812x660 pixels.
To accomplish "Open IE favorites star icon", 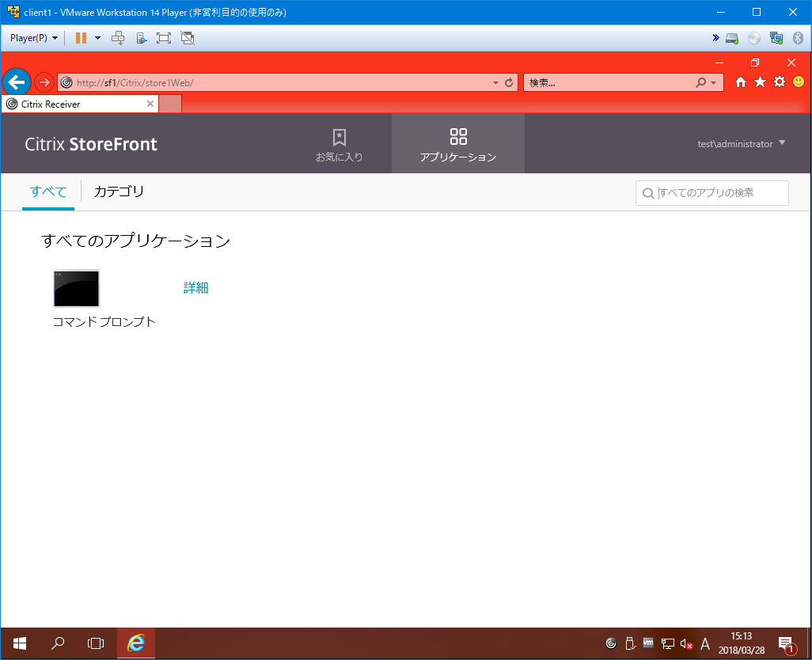I will click(x=760, y=82).
